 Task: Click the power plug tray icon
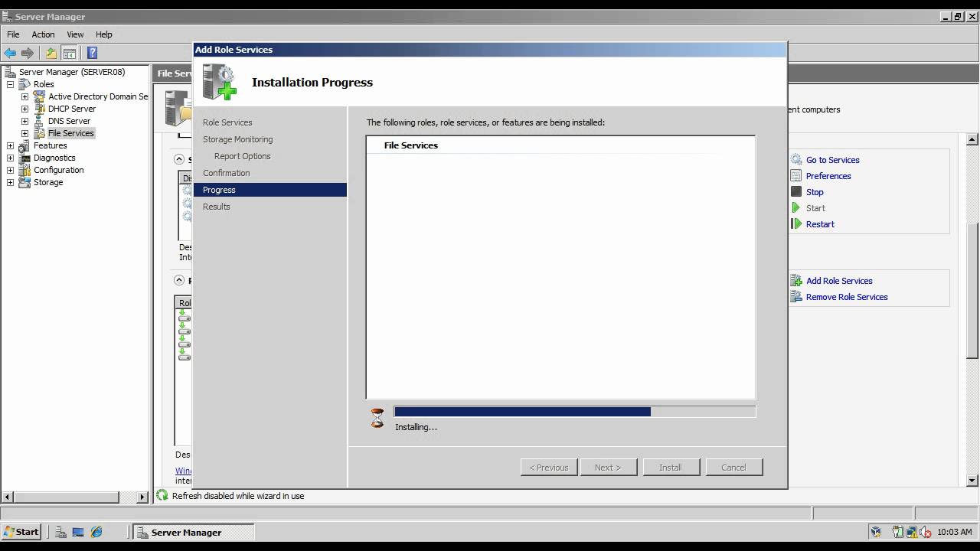(898, 532)
